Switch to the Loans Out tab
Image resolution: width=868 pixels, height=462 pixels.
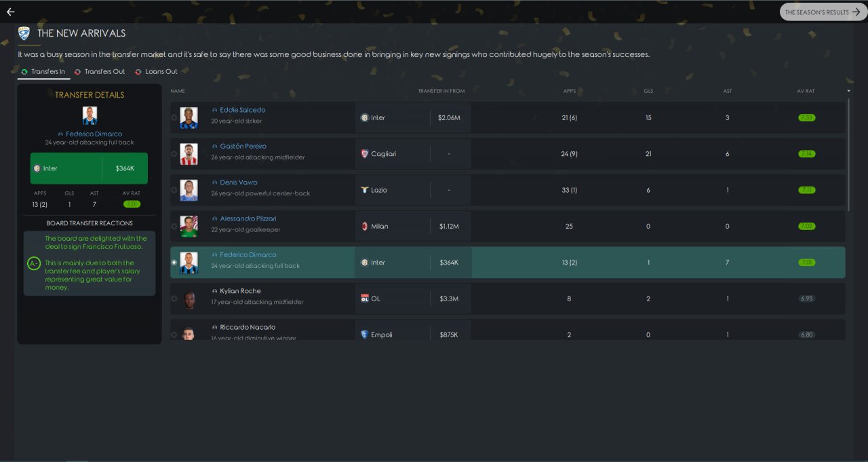point(156,71)
